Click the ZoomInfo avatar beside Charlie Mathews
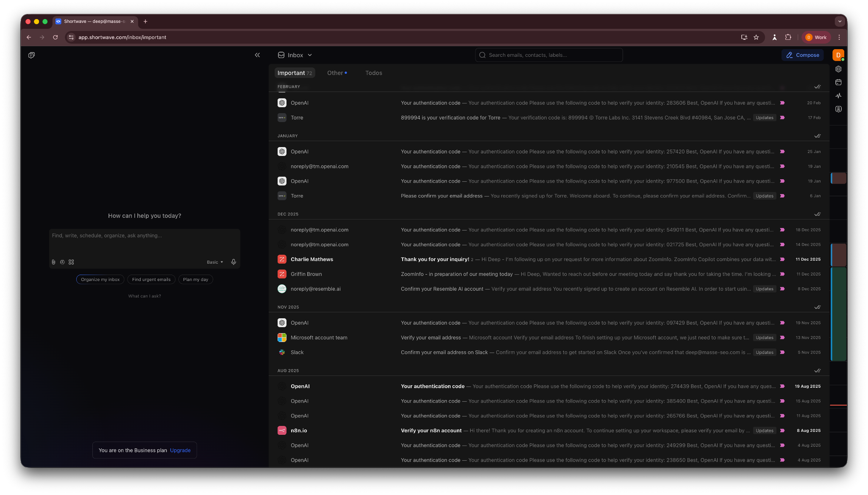 point(282,259)
